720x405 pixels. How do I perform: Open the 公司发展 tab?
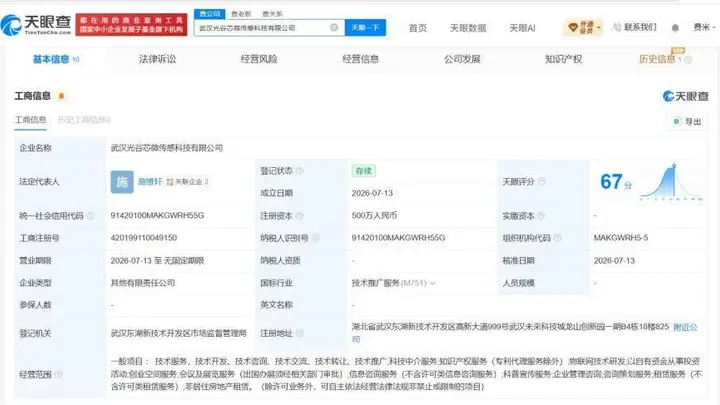pos(462,59)
